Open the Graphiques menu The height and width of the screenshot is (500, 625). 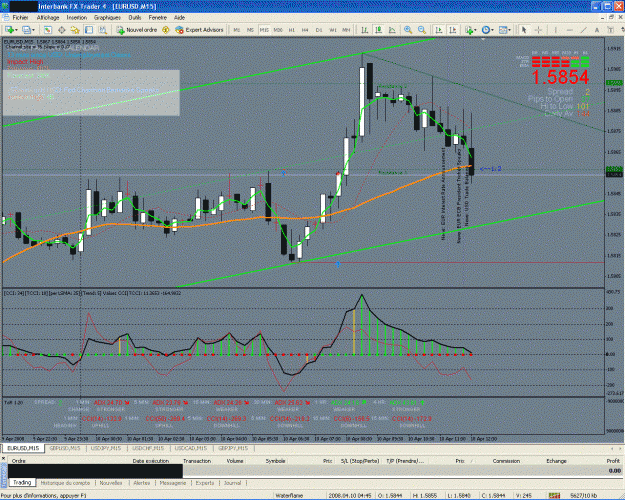tap(107, 18)
